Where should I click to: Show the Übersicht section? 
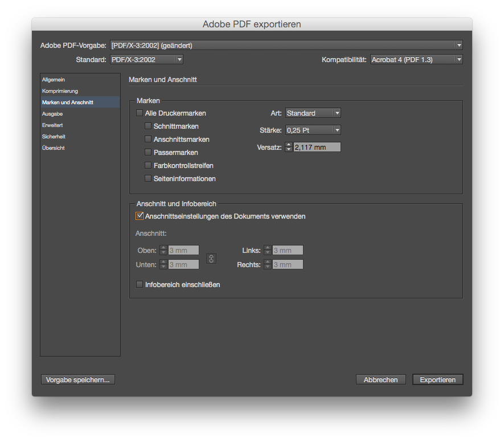coord(80,148)
